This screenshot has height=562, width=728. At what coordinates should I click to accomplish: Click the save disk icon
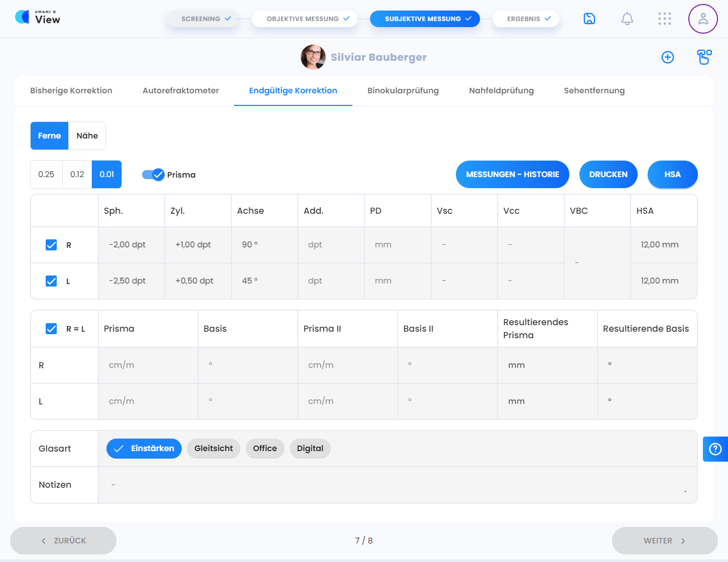589,19
